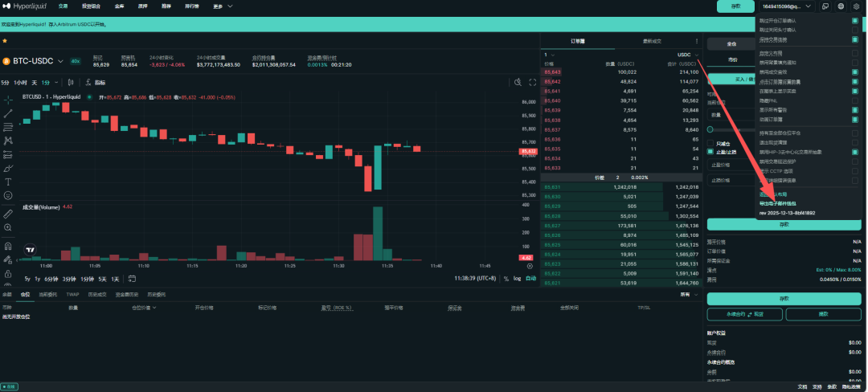The image size is (868, 392).
Task: Select the trend line drawing tool
Action: coord(8,113)
